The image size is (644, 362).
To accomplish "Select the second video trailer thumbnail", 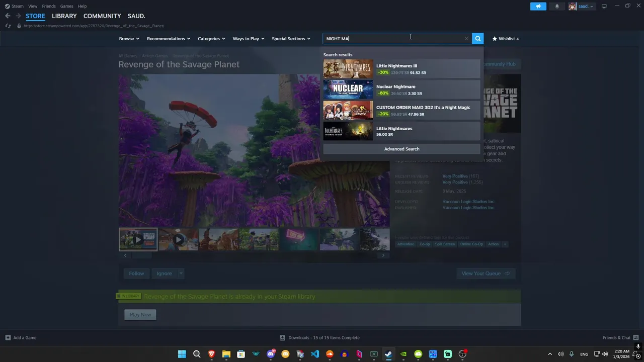I will click(179, 240).
